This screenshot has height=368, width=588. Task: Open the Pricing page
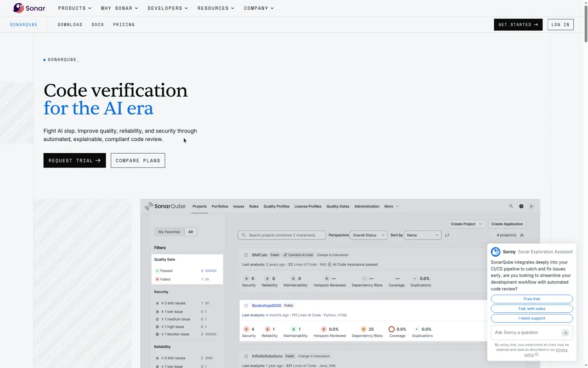coord(124,24)
